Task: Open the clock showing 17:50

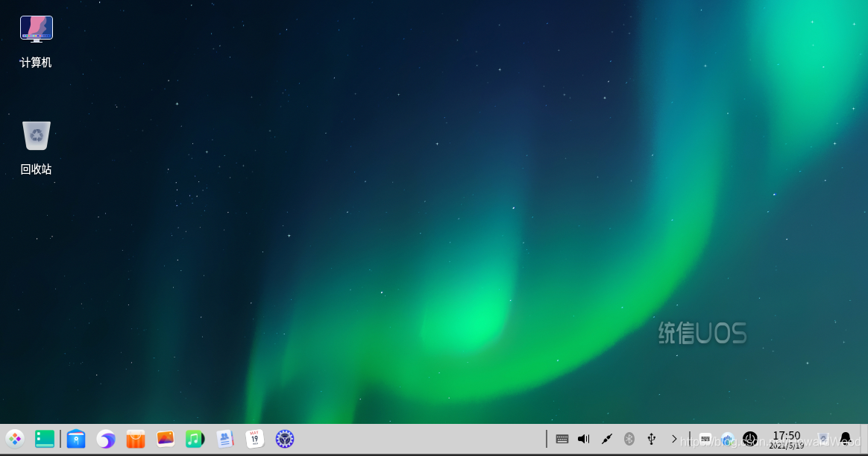Action: point(787,440)
